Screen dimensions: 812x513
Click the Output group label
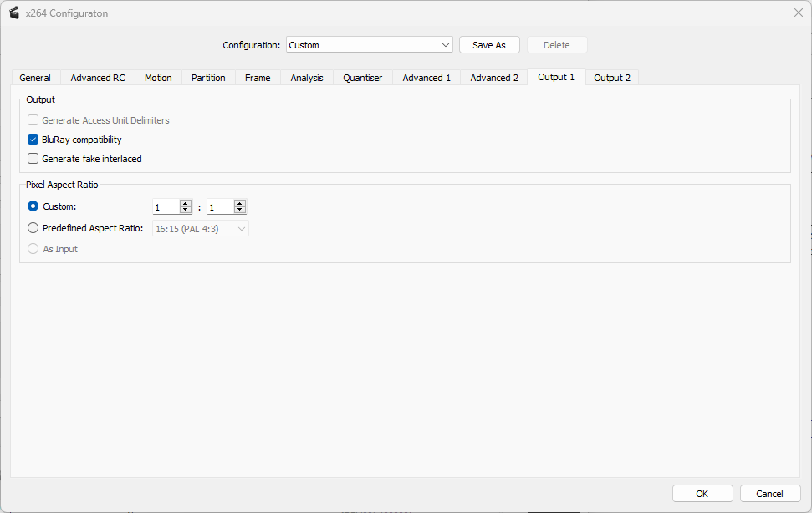click(40, 99)
